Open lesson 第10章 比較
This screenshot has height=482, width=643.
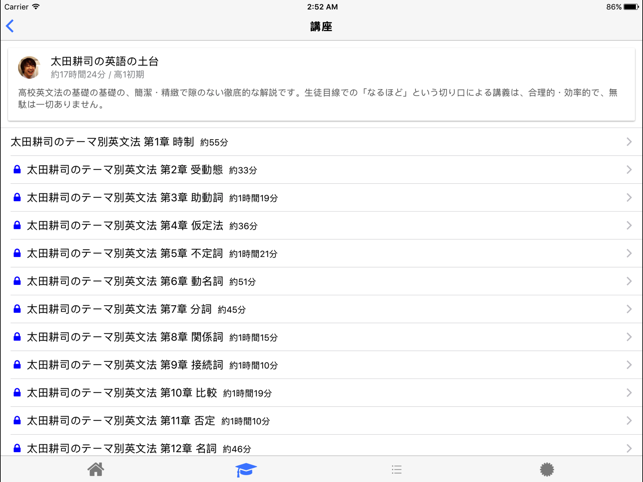tap(322, 393)
